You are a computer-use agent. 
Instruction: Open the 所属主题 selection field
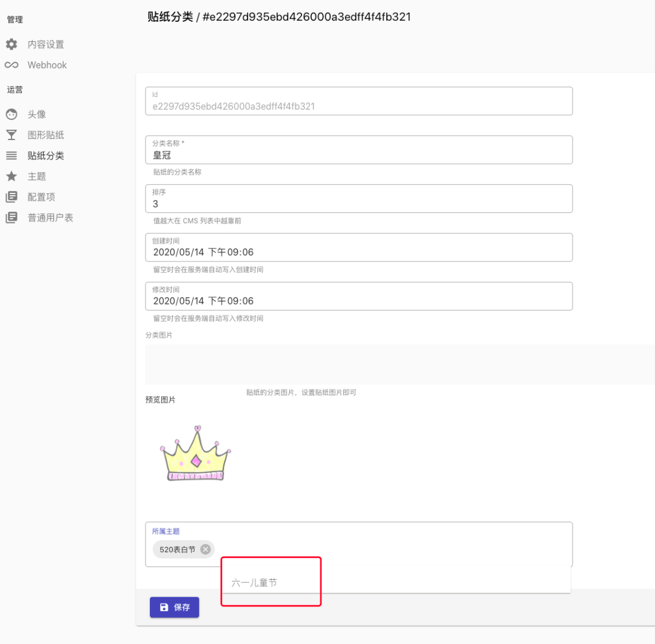[359, 544]
